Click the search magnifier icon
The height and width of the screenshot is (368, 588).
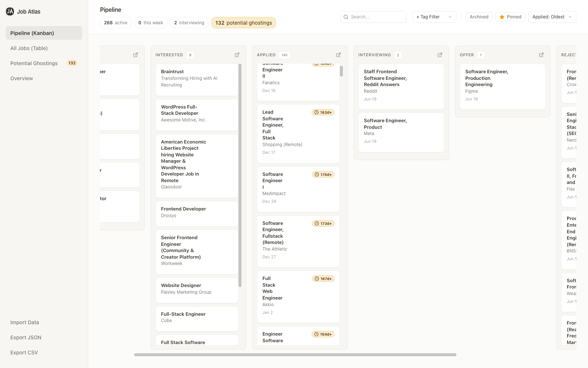point(346,17)
